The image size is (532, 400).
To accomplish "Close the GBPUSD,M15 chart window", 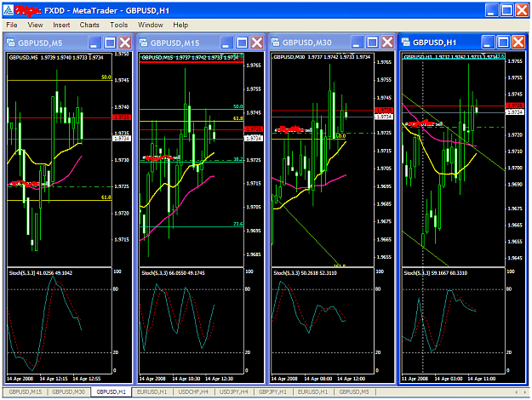I will pyautogui.click(x=257, y=43).
